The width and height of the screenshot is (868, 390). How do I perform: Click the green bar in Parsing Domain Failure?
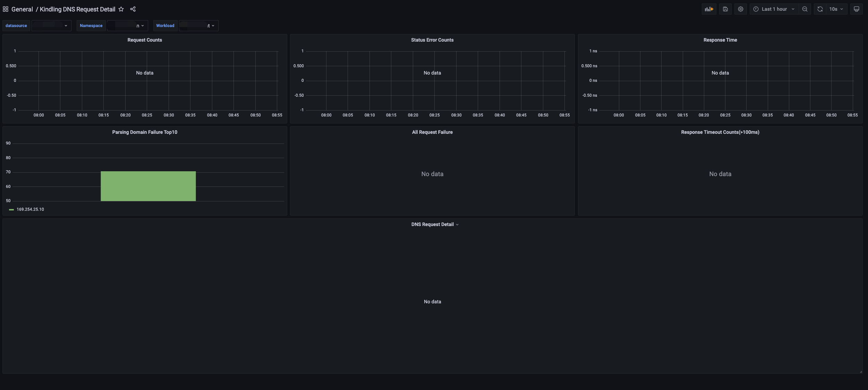point(148,186)
